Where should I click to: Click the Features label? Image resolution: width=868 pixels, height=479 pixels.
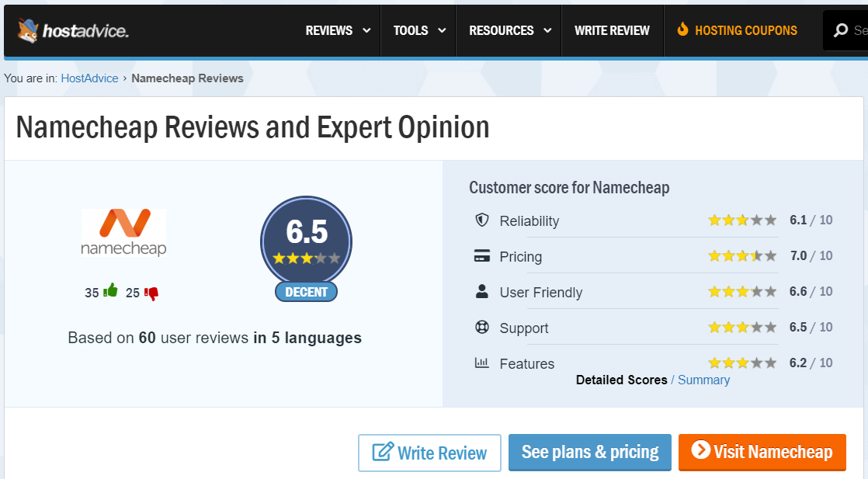(527, 364)
